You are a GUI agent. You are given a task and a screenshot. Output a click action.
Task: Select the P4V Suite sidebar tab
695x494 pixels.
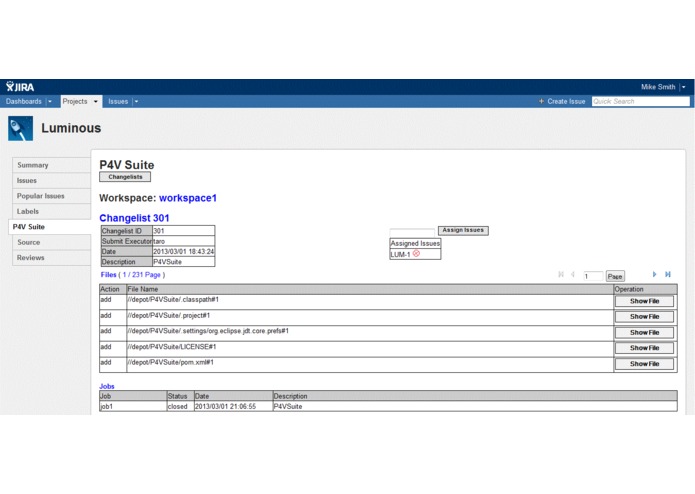point(50,227)
